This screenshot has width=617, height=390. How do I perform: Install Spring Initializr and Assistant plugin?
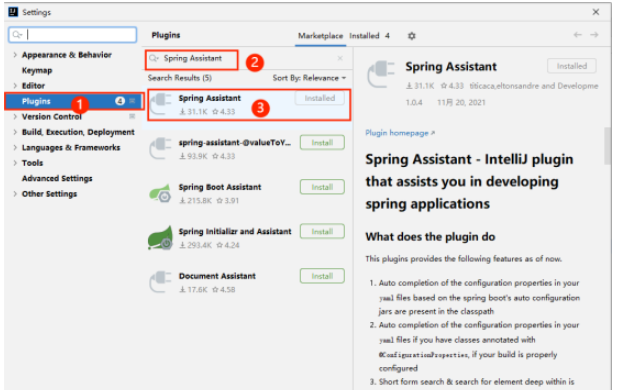click(322, 231)
